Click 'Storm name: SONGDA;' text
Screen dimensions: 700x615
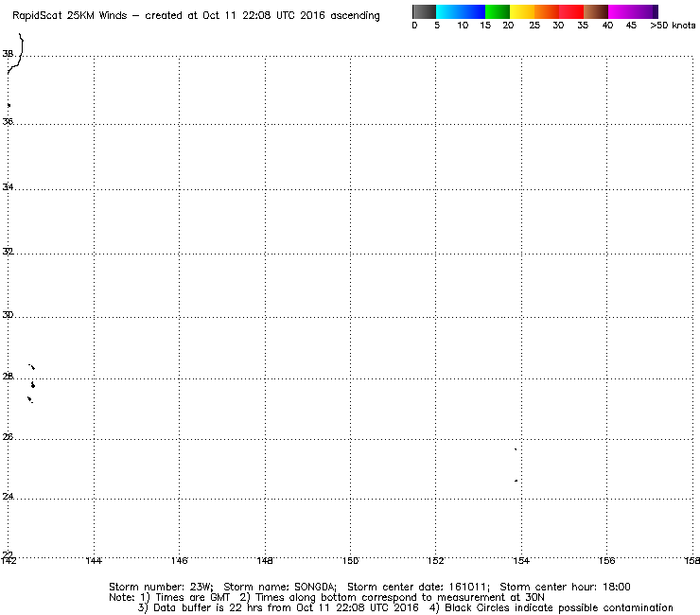coord(280,587)
